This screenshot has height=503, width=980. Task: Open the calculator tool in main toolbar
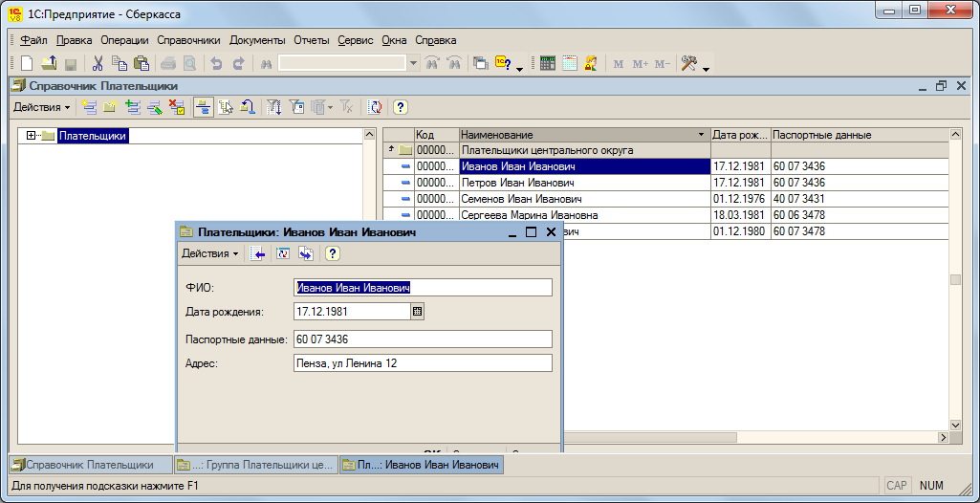click(548, 63)
